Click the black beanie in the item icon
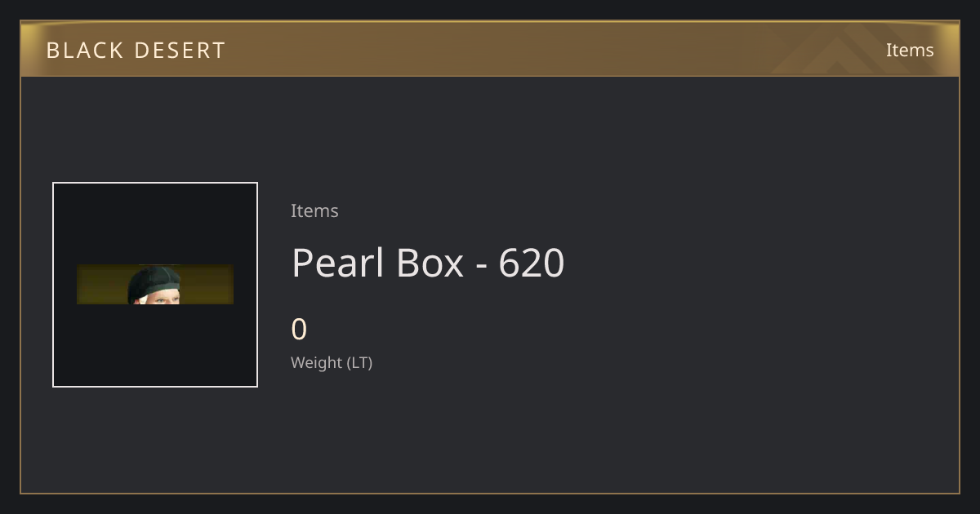This screenshot has height=514, width=980. click(x=154, y=281)
